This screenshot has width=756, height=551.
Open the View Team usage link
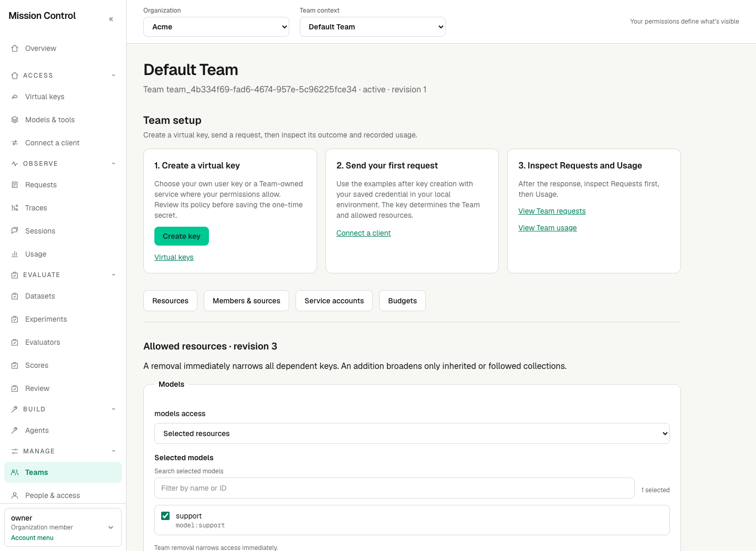pos(548,228)
